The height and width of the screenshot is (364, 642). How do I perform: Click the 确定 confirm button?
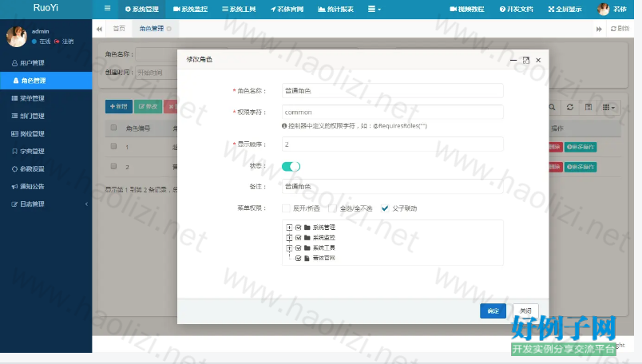[x=493, y=311]
